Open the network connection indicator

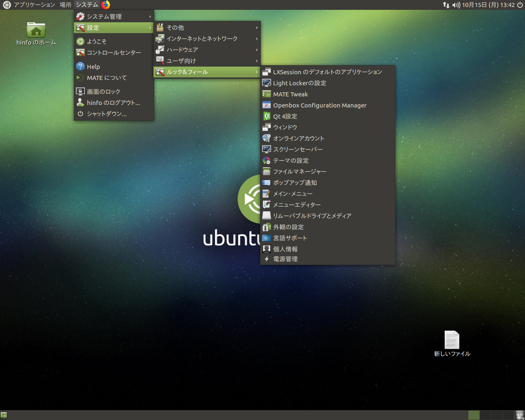point(446,5)
